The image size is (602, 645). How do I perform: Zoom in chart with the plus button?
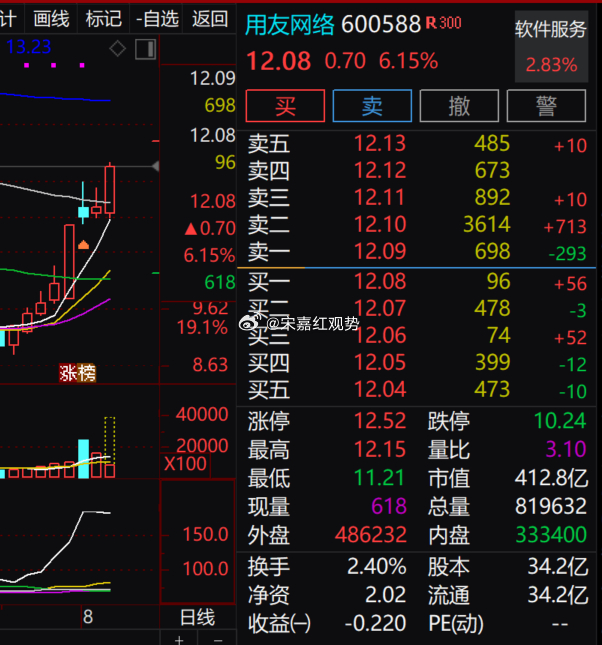[179, 640]
